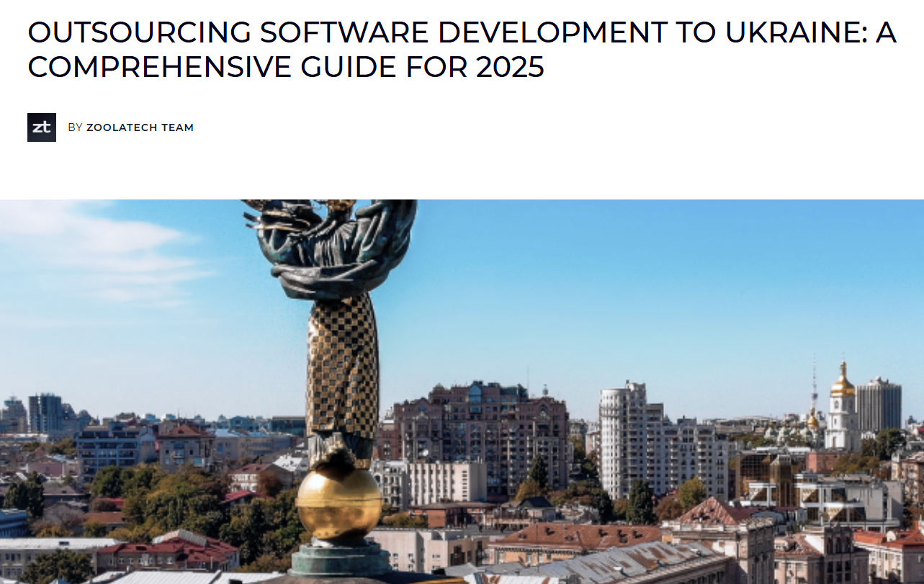The height and width of the screenshot is (584, 924).
Task: Click the green pedestal beneath the golden sphere
Action: (x=338, y=558)
